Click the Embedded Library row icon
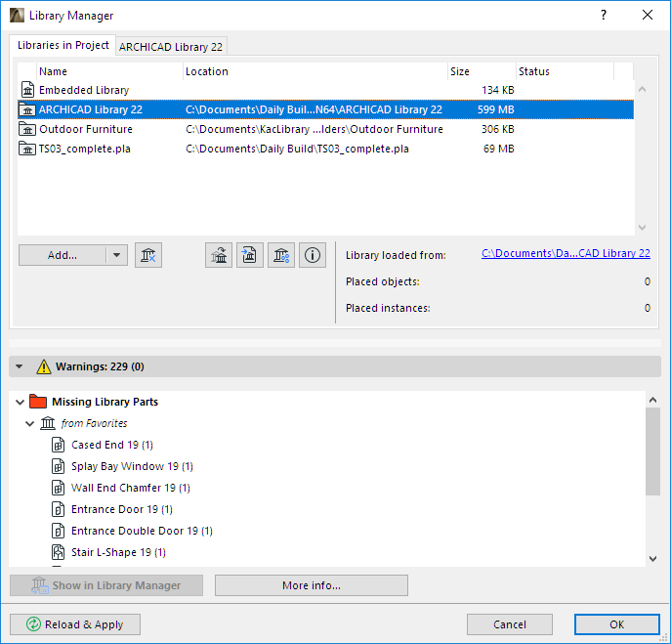The image size is (671, 644). (x=27, y=90)
